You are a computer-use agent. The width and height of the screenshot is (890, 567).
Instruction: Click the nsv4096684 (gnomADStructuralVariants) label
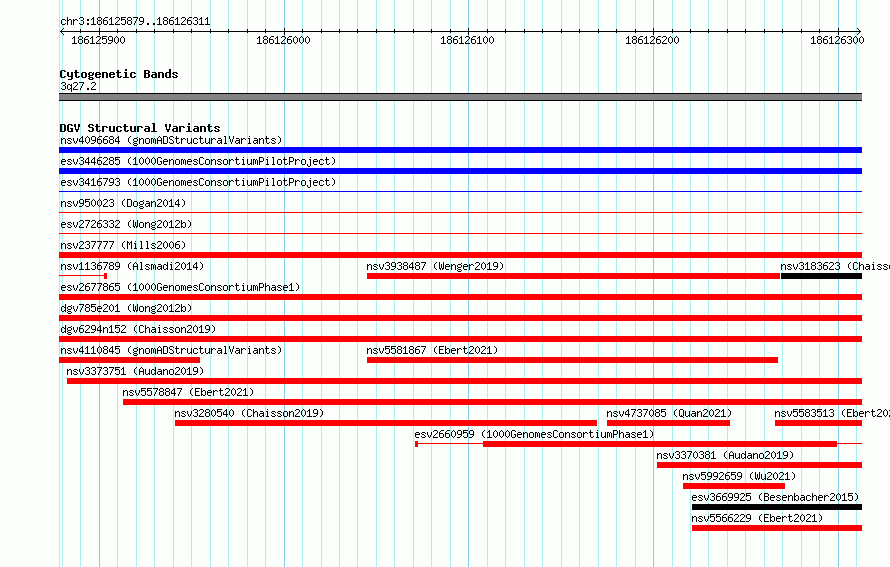171,140
